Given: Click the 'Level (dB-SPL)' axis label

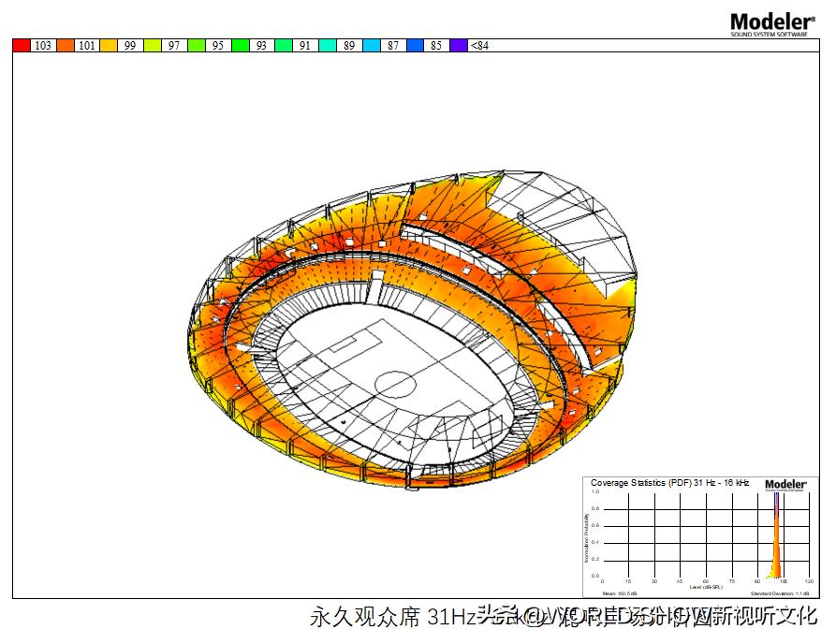Looking at the screenshot, I should (705, 587).
